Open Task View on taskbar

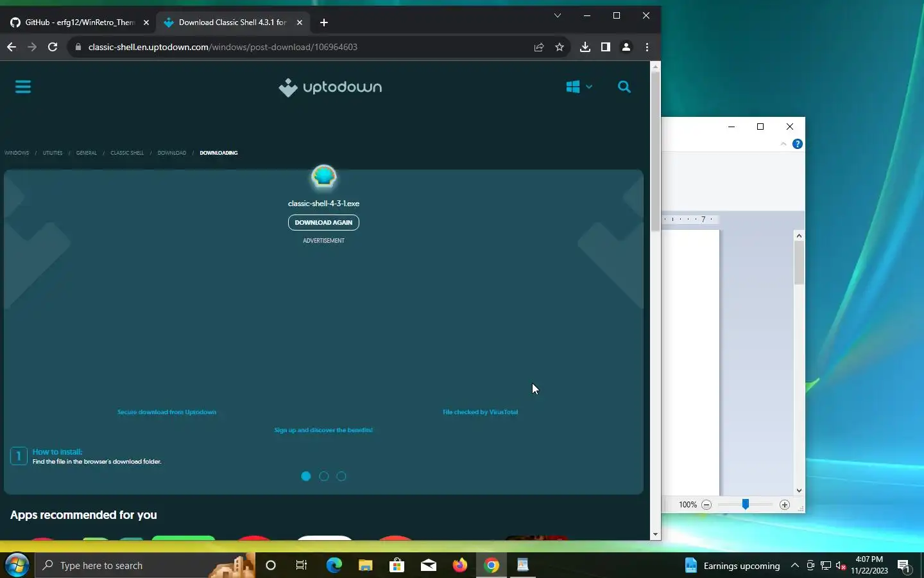[x=302, y=565]
